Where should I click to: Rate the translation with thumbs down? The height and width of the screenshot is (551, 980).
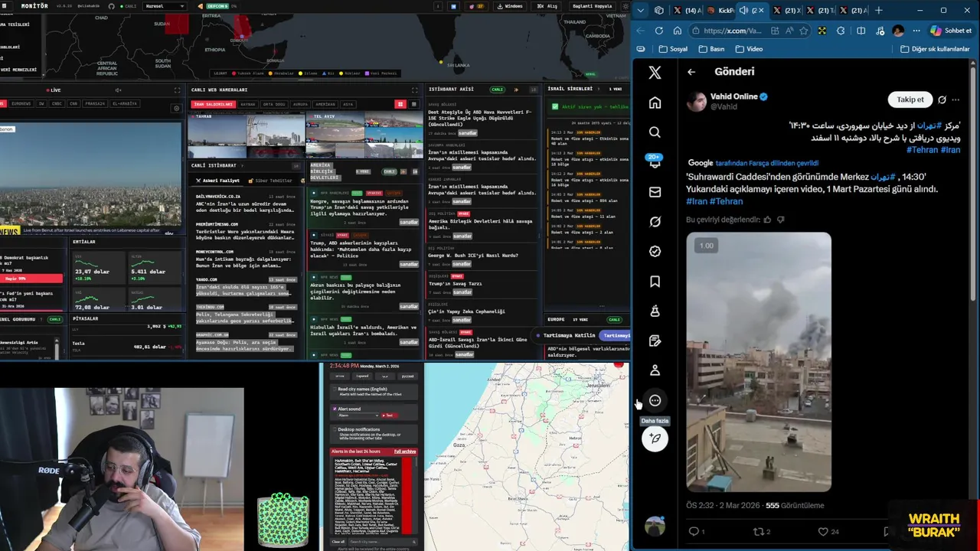pos(781,220)
